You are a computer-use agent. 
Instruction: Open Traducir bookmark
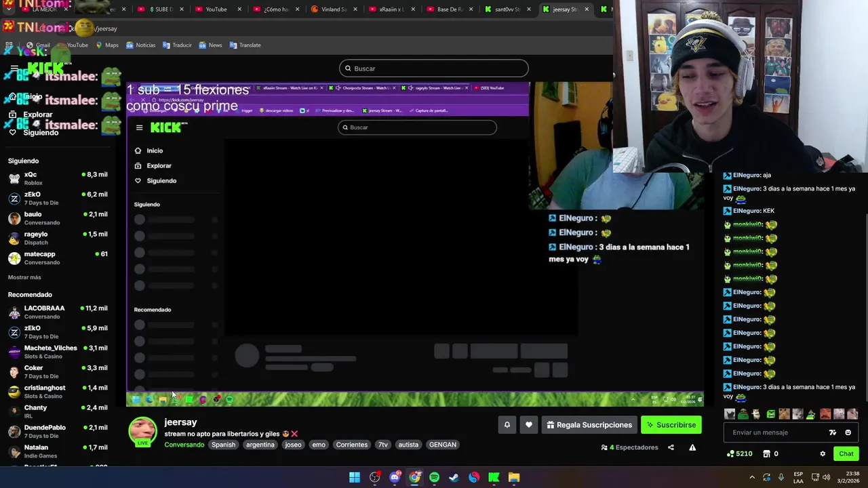click(x=177, y=45)
